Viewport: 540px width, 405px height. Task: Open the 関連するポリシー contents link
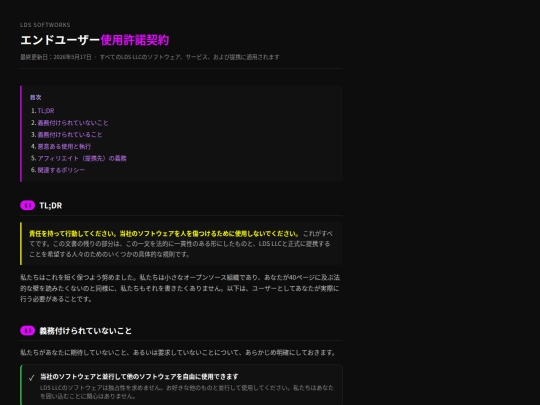click(61, 170)
